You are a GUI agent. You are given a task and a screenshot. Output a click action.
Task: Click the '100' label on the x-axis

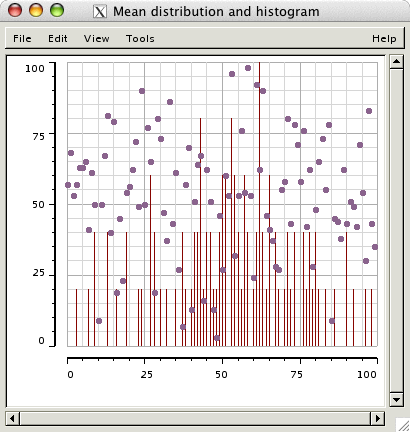[x=367, y=374]
